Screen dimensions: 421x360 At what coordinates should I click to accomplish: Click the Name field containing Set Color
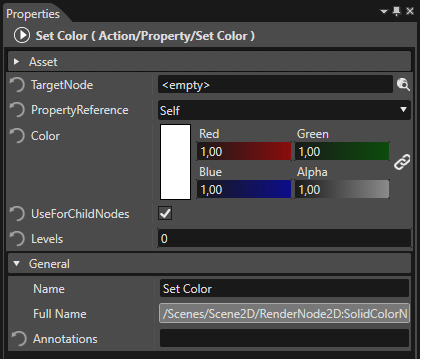pyautogui.click(x=284, y=288)
